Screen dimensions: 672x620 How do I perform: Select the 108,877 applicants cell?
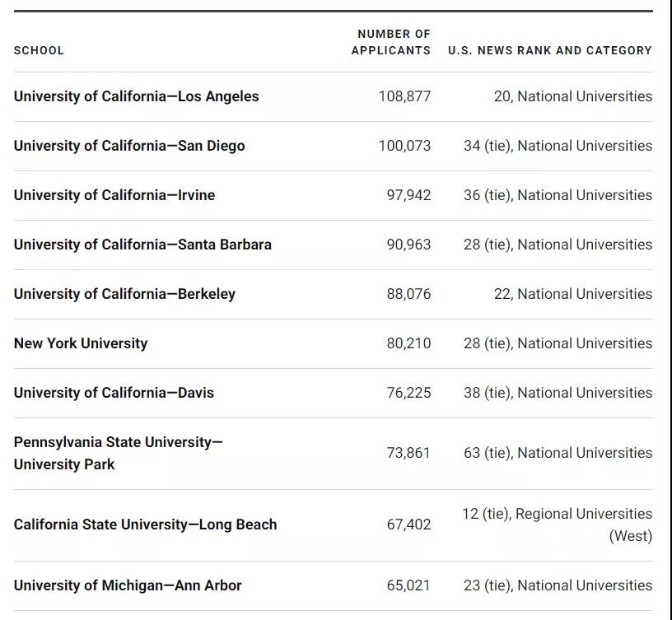click(x=404, y=96)
